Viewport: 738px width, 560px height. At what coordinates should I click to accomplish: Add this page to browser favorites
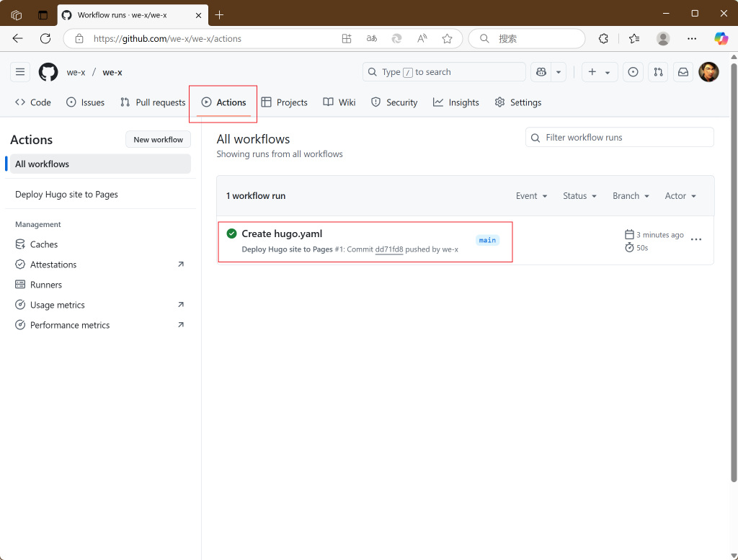(446, 39)
